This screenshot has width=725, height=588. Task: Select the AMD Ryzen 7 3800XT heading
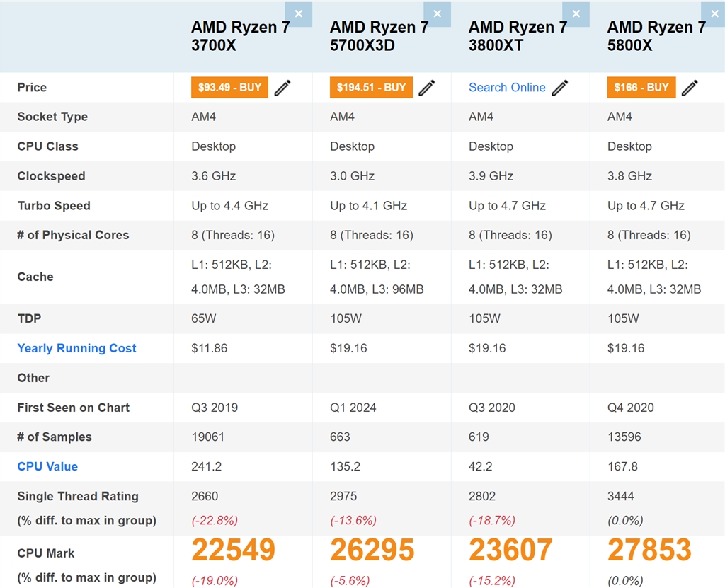click(518, 36)
